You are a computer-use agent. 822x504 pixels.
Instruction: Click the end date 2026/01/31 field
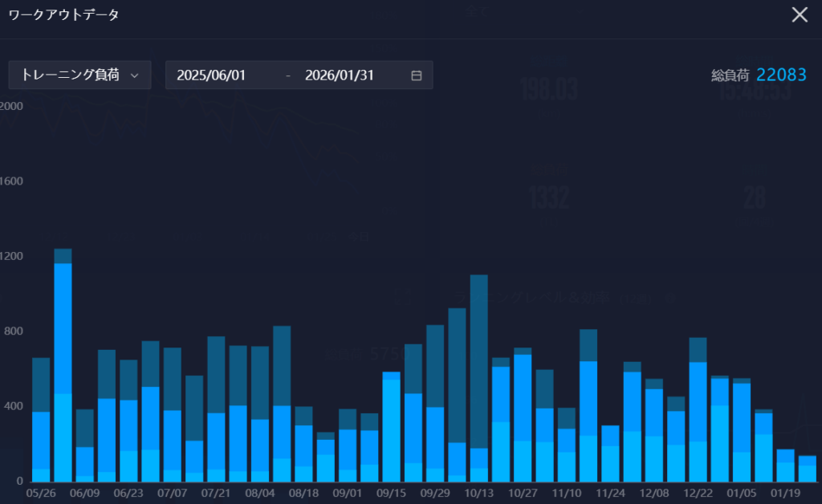click(340, 75)
